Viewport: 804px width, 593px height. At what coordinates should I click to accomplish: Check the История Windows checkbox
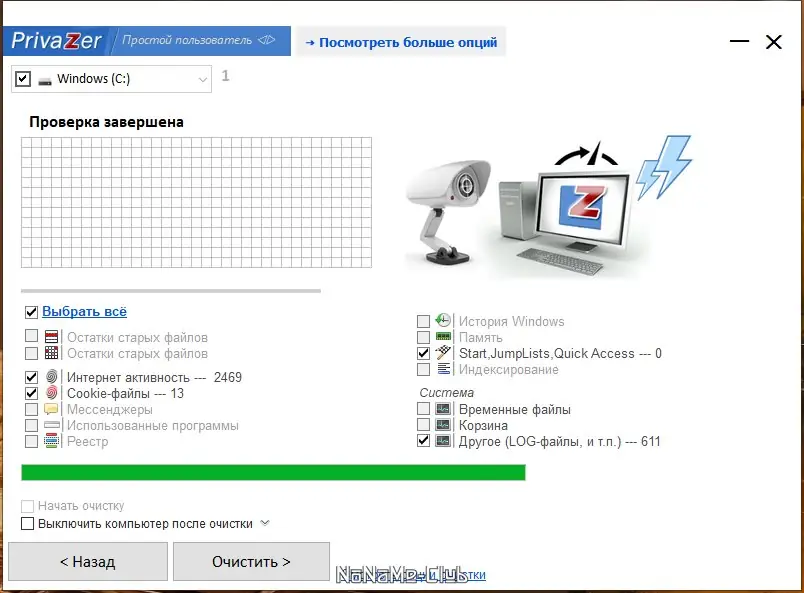[x=423, y=321]
